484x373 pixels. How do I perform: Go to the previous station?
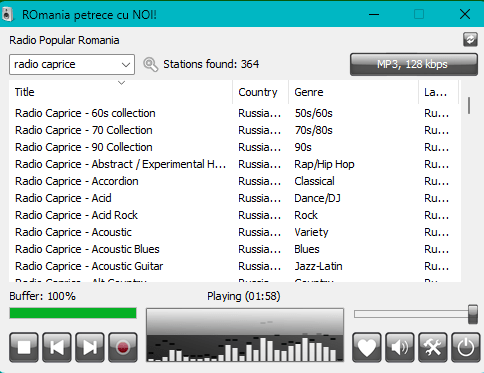coord(57,347)
